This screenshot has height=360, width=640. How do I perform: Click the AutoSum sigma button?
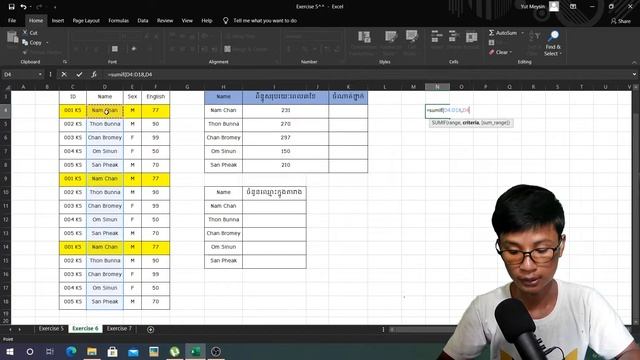pos(491,33)
